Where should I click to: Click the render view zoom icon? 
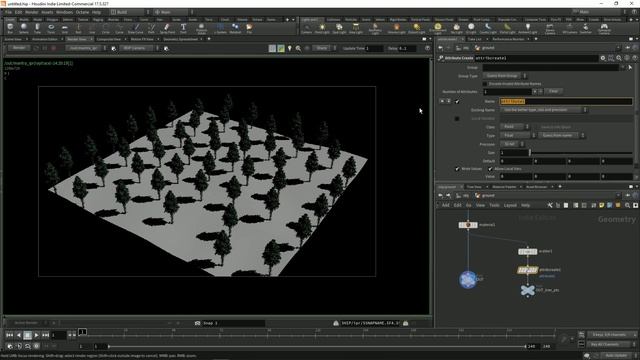click(x=298, y=49)
